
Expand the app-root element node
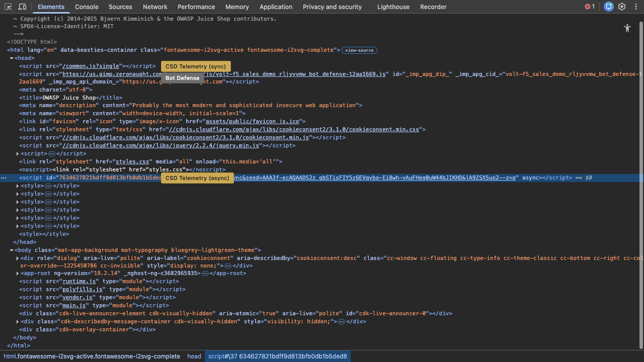[17, 273]
